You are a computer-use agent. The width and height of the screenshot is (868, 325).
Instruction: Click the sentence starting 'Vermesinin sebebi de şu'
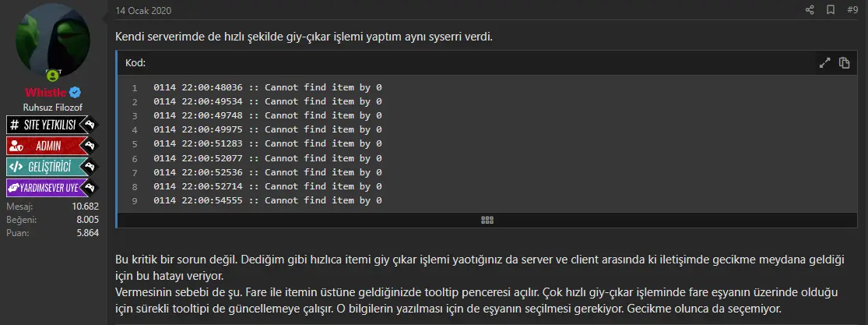pos(476,300)
